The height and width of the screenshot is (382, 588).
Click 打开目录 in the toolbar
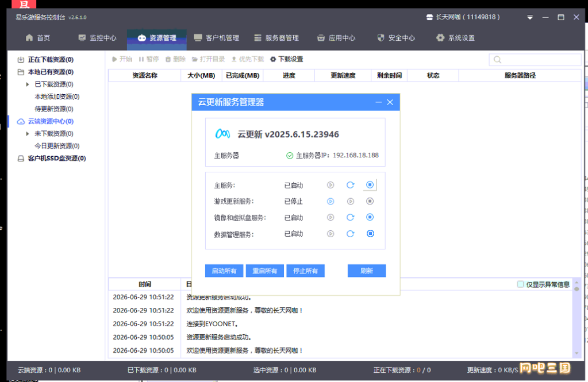(208, 59)
